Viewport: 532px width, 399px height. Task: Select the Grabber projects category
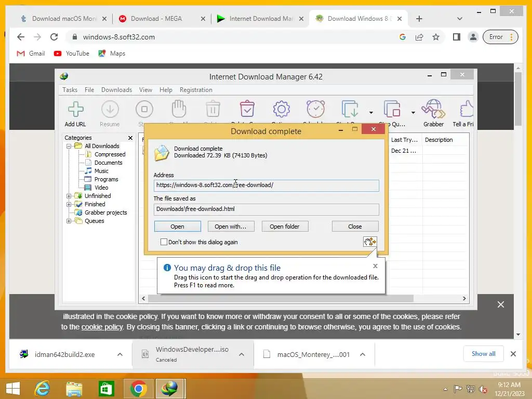pos(105,212)
